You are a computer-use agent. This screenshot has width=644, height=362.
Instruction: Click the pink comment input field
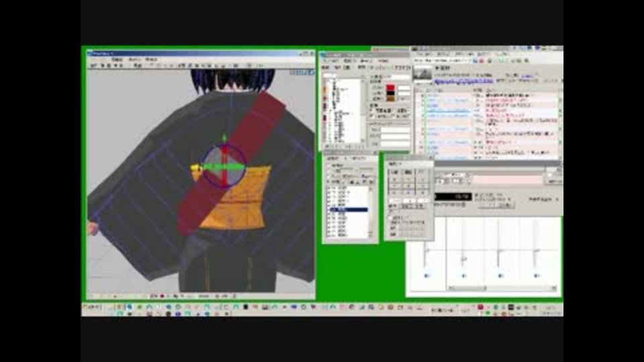[x=508, y=180]
